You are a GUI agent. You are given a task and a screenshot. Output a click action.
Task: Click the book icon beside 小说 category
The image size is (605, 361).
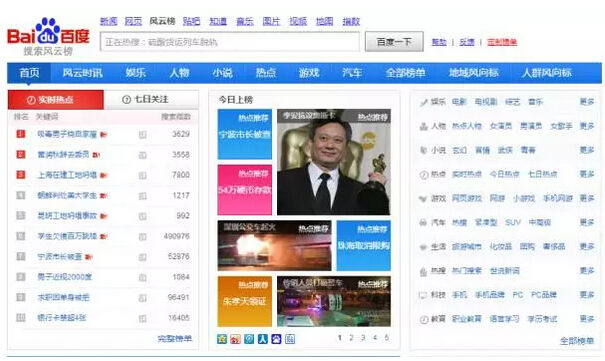click(424, 150)
